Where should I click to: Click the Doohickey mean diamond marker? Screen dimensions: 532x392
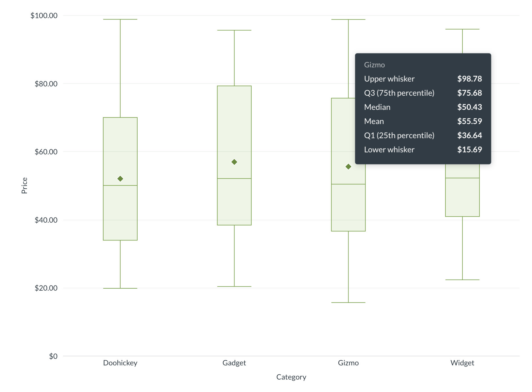point(120,179)
